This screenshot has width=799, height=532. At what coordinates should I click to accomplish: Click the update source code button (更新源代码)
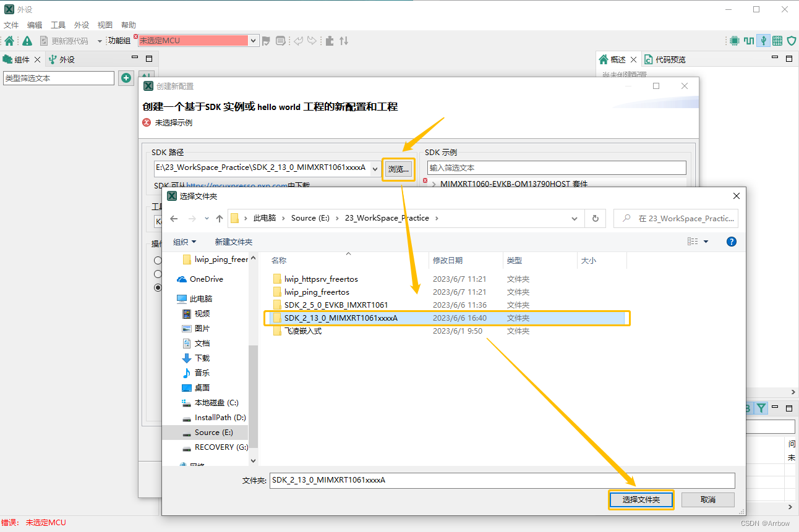pos(64,41)
